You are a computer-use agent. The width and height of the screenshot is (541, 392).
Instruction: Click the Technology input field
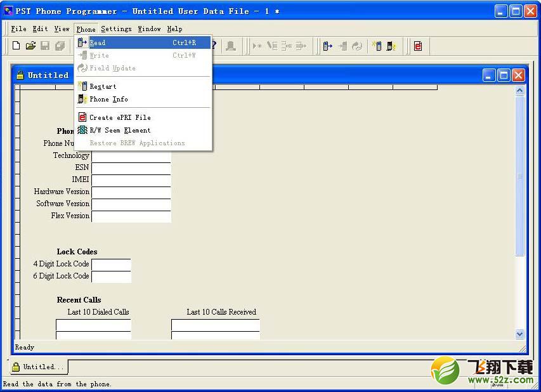(x=131, y=156)
